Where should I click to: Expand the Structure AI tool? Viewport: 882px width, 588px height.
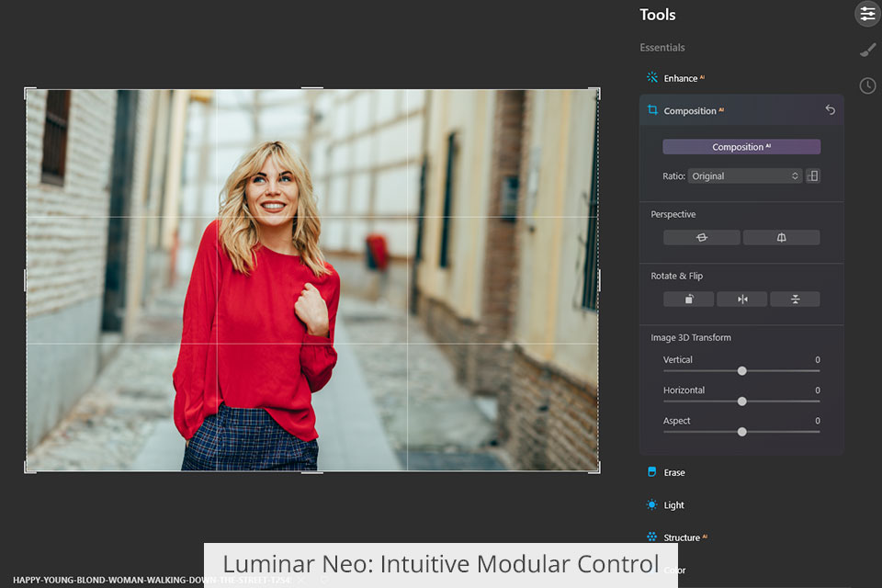[x=685, y=537]
